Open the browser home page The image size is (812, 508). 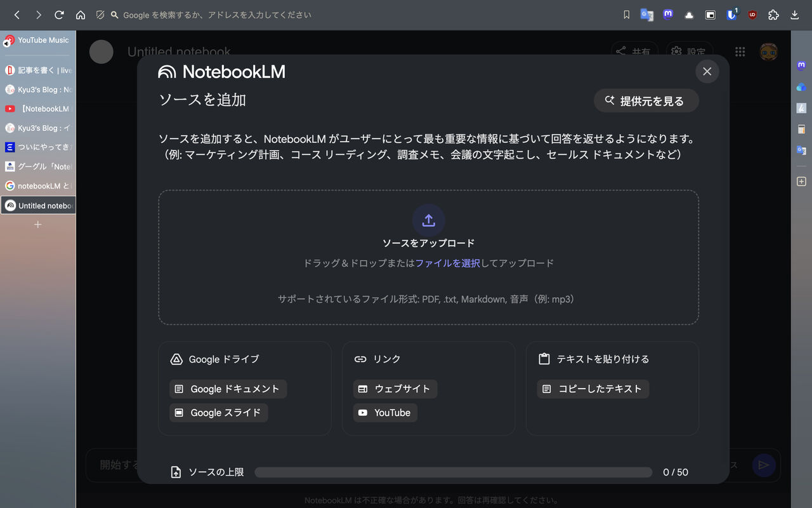[x=81, y=15]
